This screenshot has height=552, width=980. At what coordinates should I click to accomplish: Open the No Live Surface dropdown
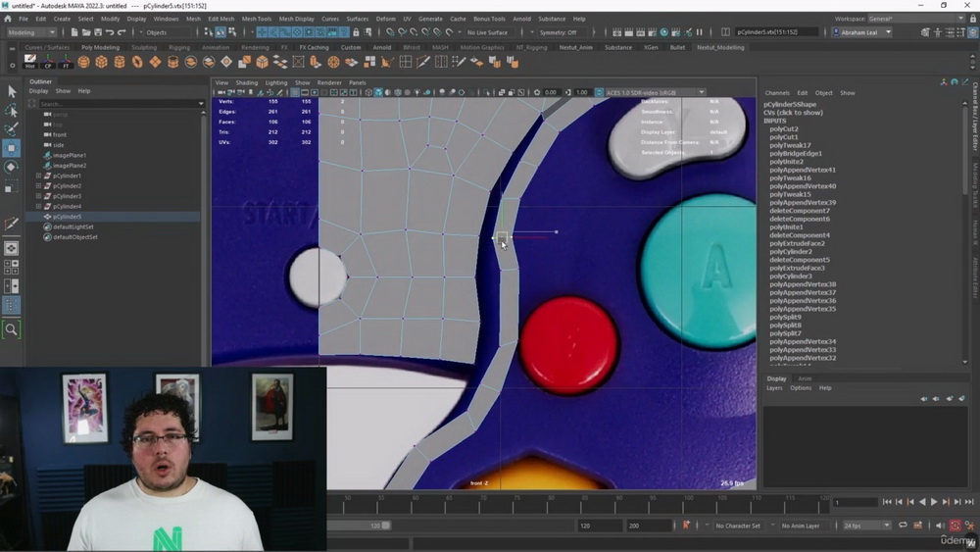[x=492, y=32]
